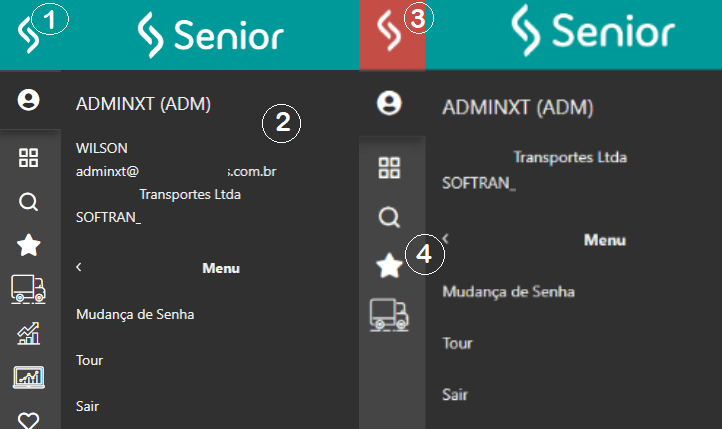
Task: Choose Sair in the right panel menu
Action: tap(454, 394)
